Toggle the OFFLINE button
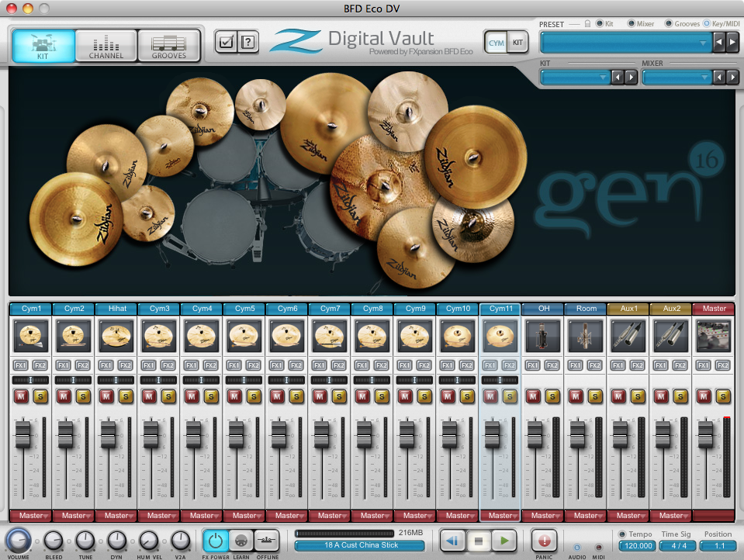Image resolution: width=744 pixels, height=560 pixels. pos(266,541)
